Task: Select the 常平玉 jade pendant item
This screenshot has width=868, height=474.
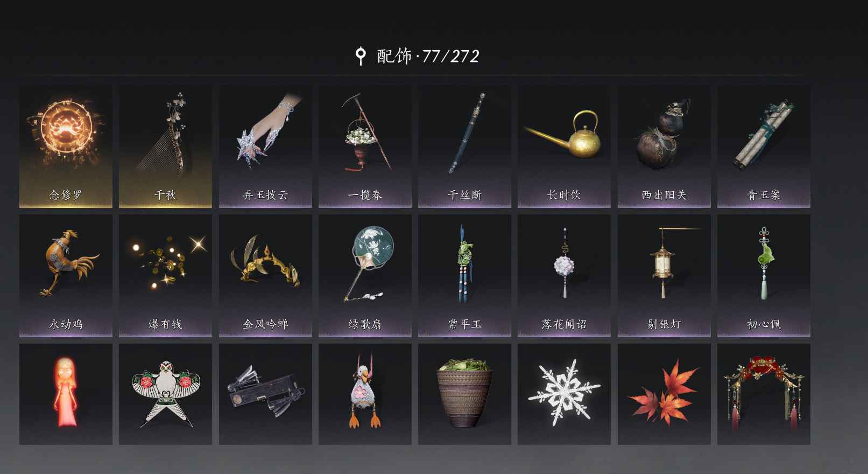Action: pyautogui.click(x=464, y=276)
